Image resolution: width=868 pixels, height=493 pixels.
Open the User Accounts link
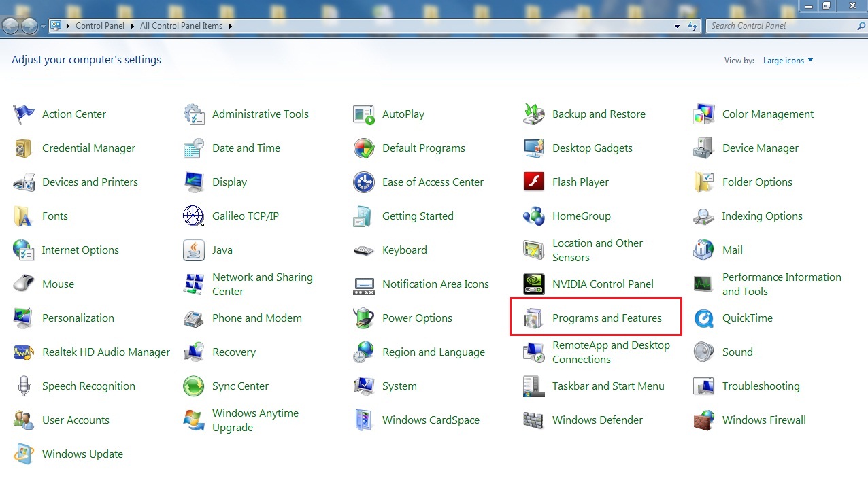76,420
